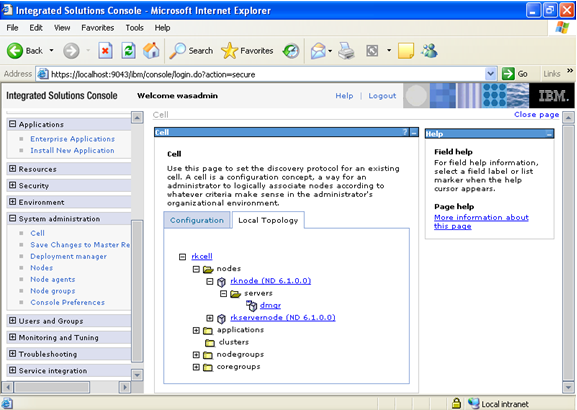Click the green Go arrow button

[x=508, y=74]
